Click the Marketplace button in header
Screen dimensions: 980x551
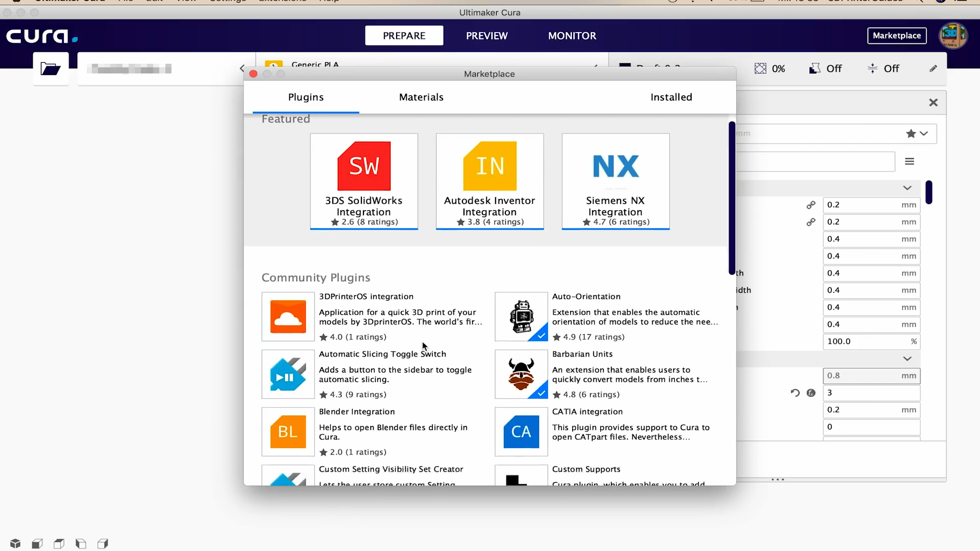(x=897, y=36)
